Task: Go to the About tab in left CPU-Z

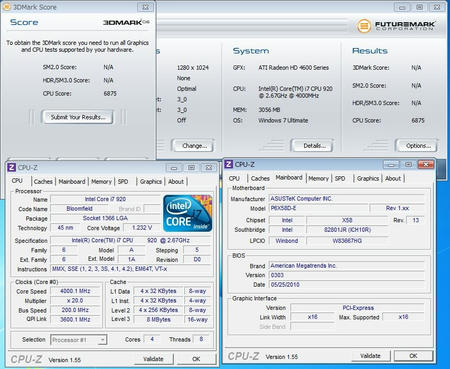Action: (176, 182)
